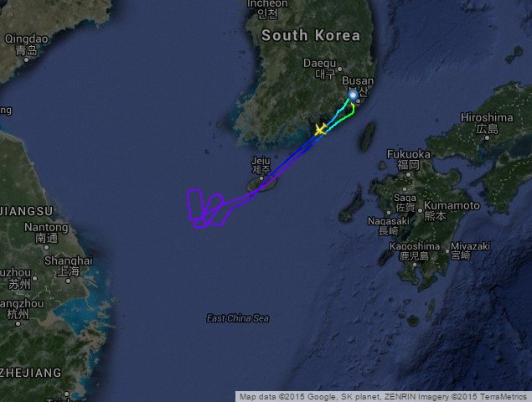Click the yellow airplane icon
Screen dimensions: 532x402
pyautogui.click(x=321, y=129)
